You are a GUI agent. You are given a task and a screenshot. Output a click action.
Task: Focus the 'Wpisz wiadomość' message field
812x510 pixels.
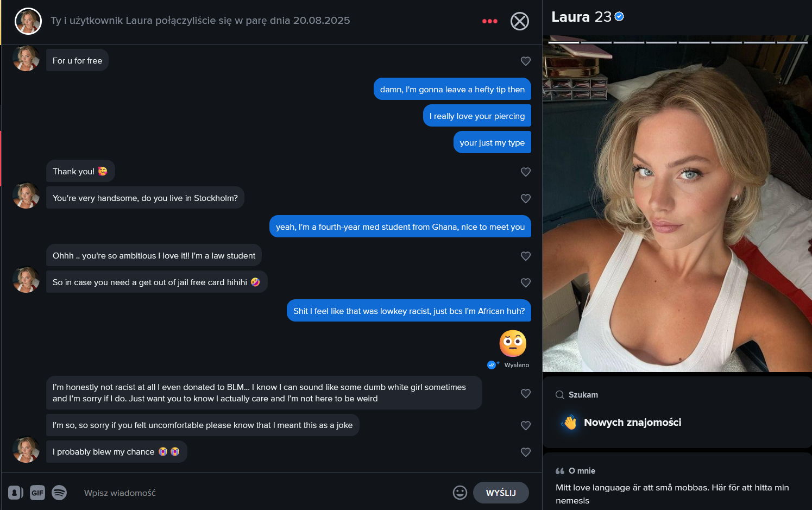pyautogui.click(x=263, y=493)
